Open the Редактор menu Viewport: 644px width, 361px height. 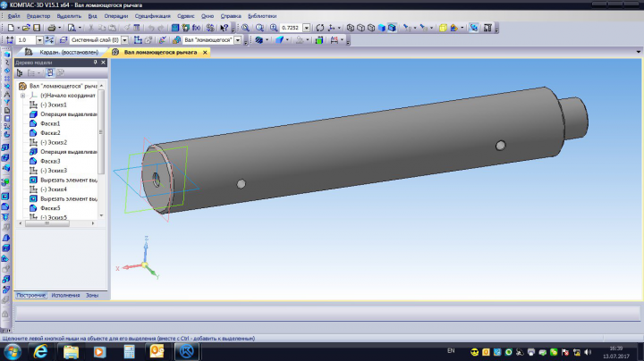38,16
